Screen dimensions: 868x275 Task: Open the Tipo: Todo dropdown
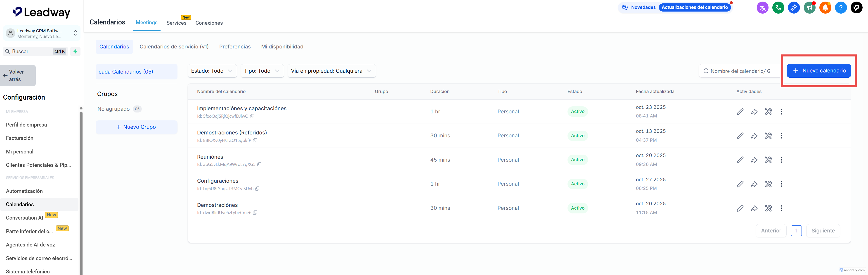coord(262,71)
